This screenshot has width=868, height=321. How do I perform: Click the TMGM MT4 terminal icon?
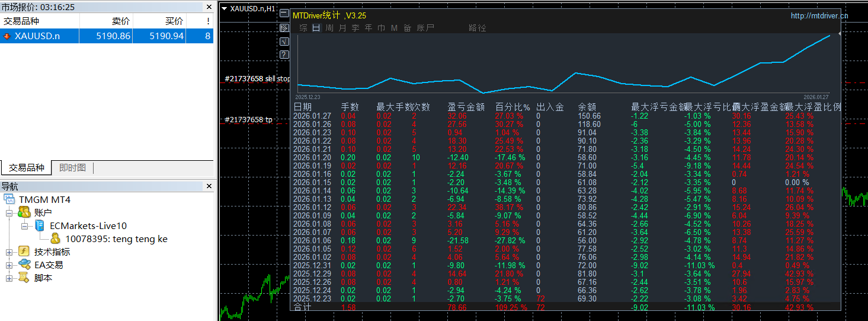pyautogui.click(x=10, y=199)
